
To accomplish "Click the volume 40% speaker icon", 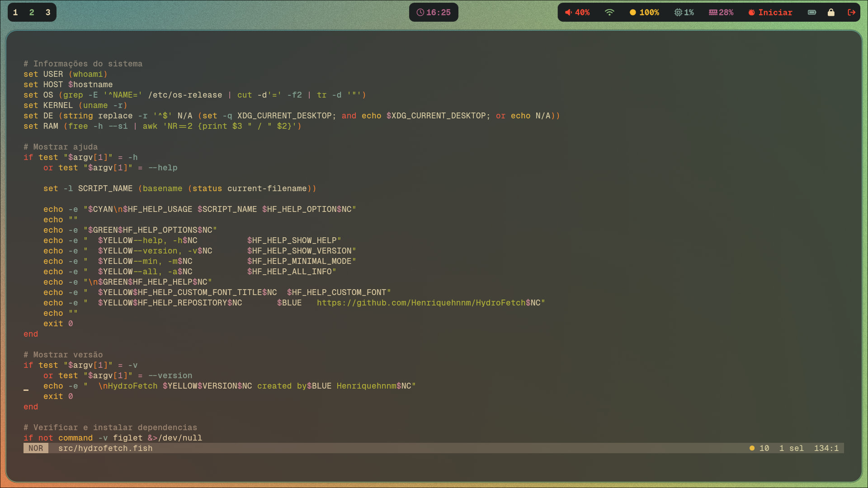I will coord(568,13).
